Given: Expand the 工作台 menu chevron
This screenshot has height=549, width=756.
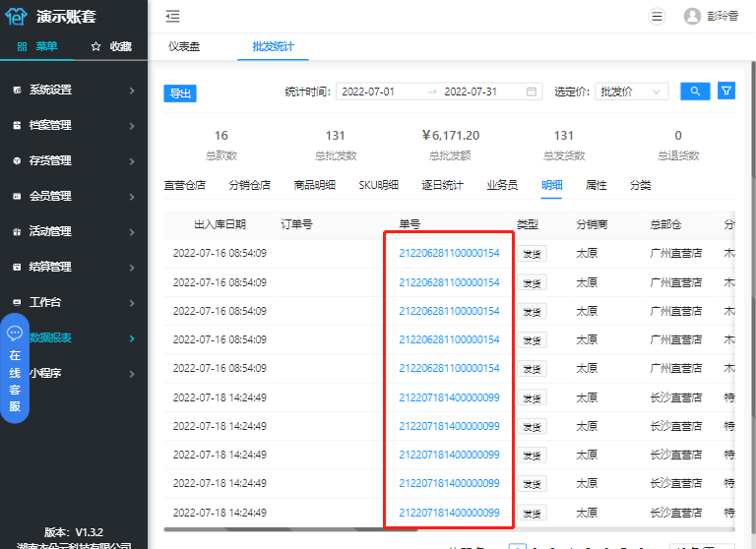Looking at the screenshot, I should pos(132,303).
